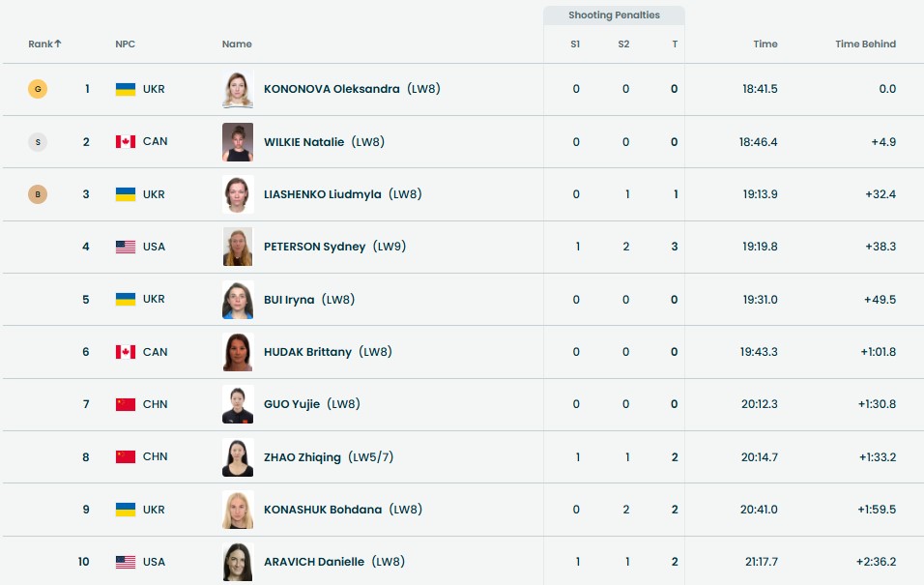Viewport: 924px width, 585px height.
Task: Click the USA flag beside Peterson
Action: coord(126,247)
